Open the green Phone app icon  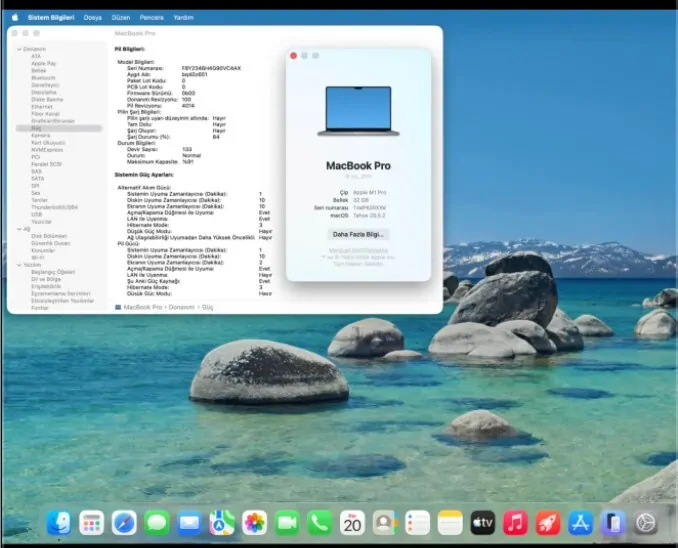pos(320,523)
